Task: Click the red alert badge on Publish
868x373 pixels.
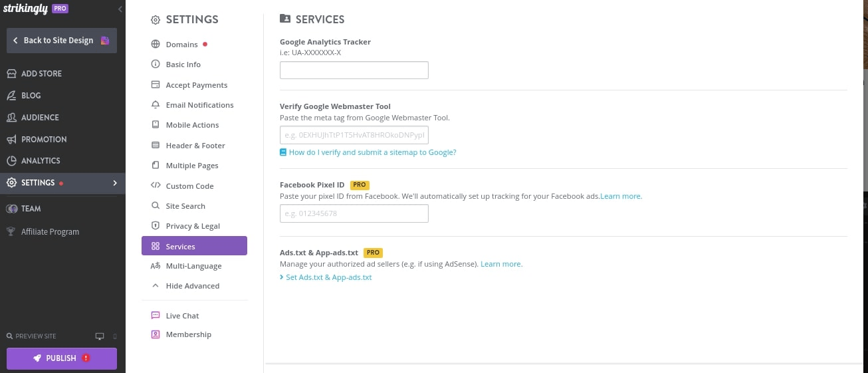Action: click(x=86, y=358)
